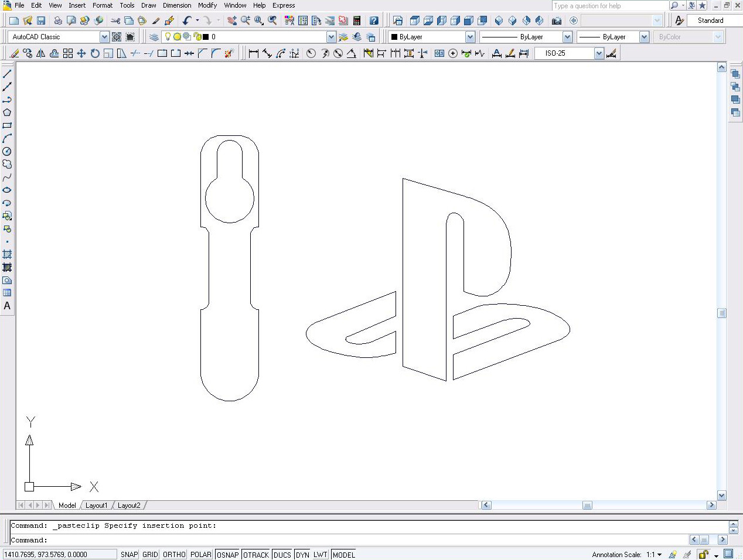Click the Linear dimension tool
743x560 pixels.
pos(254,53)
